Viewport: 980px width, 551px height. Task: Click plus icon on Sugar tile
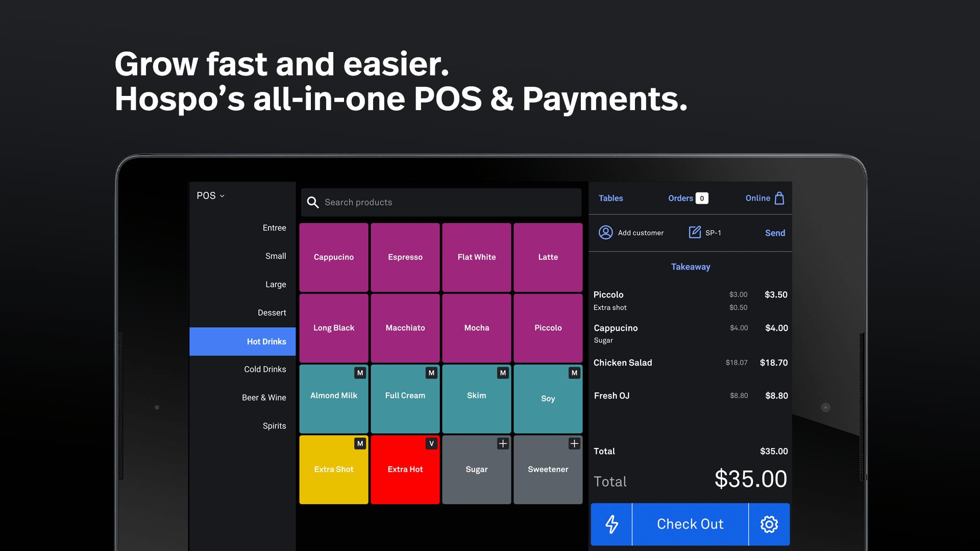point(503,444)
